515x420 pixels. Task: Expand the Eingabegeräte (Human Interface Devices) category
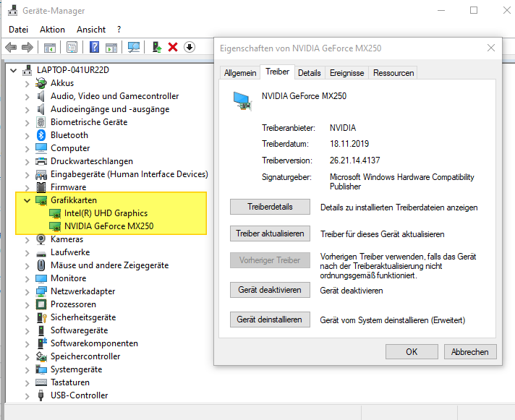click(x=27, y=175)
